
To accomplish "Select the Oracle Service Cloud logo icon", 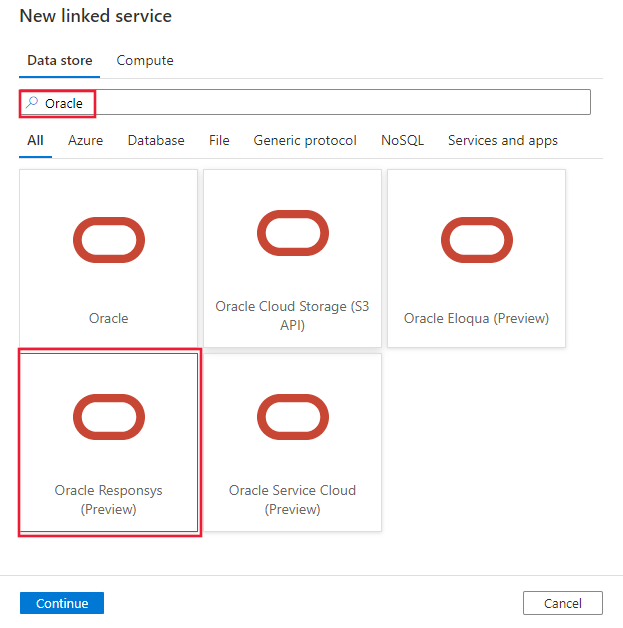I will (x=292, y=416).
